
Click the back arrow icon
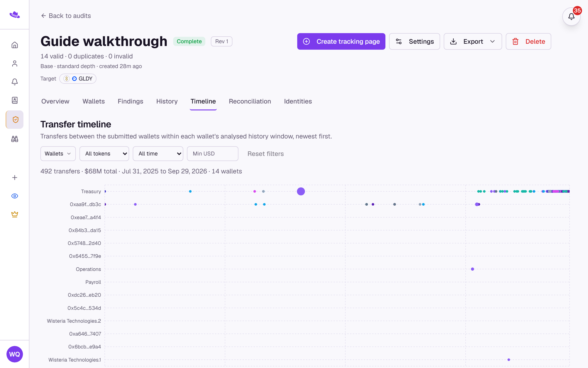(x=43, y=16)
